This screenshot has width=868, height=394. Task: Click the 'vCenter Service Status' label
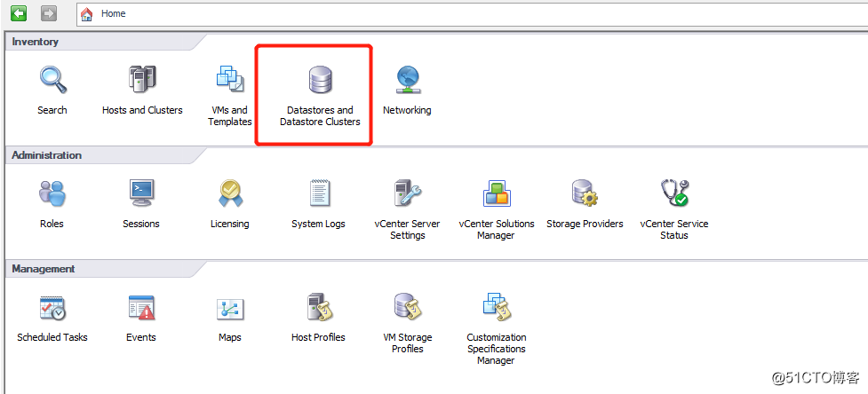674,230
